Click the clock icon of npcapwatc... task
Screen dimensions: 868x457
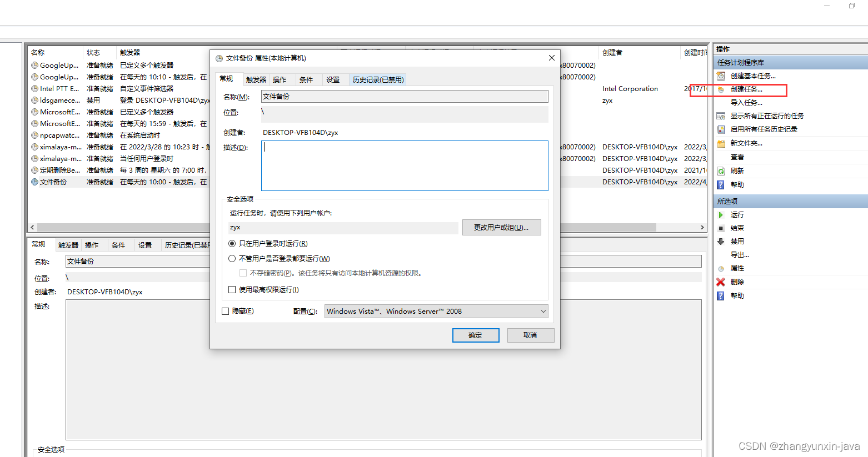pyautogui.click(x=34, y=135)
